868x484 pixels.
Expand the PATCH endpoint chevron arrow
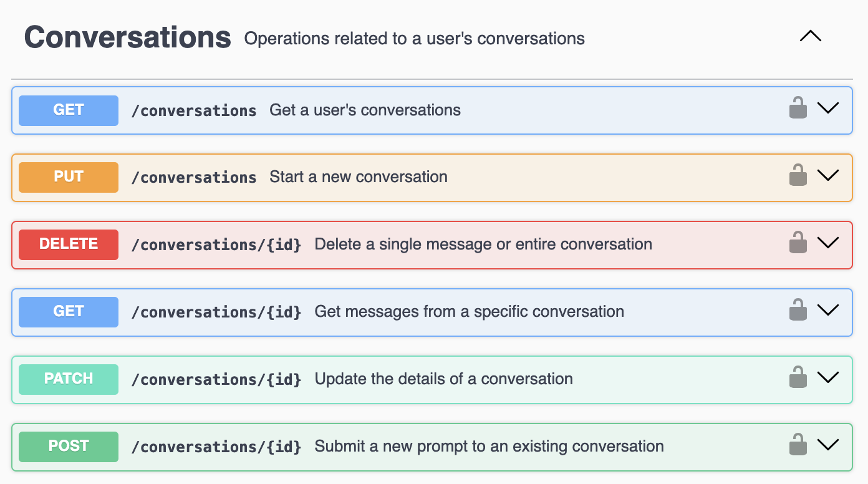click(x=828, y=378)
